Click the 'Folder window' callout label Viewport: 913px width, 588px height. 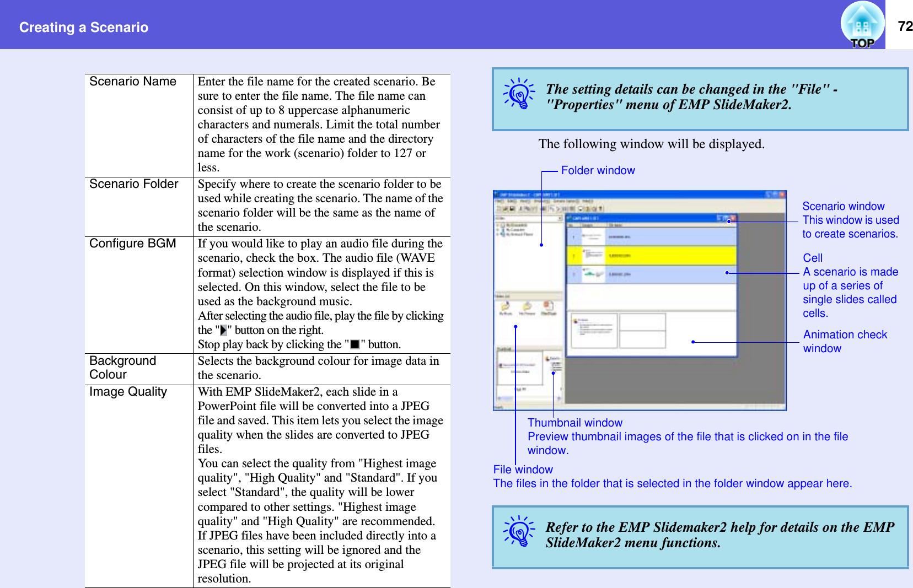click(598, 170)
